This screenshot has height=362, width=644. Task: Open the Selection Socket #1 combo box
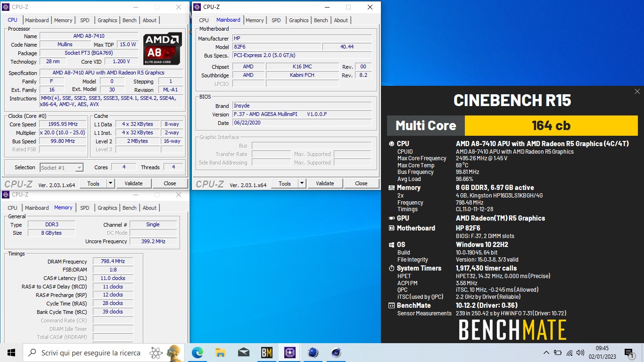pos(62,167)
